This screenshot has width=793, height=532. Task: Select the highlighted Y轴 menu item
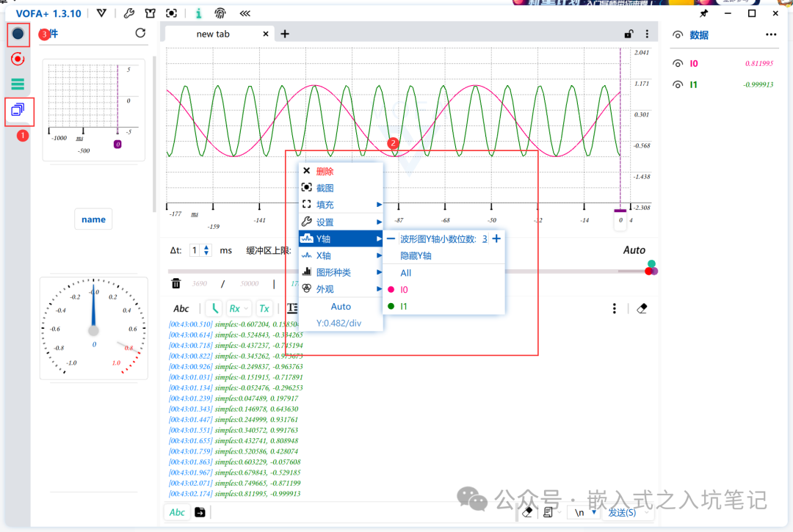point(341,239)
